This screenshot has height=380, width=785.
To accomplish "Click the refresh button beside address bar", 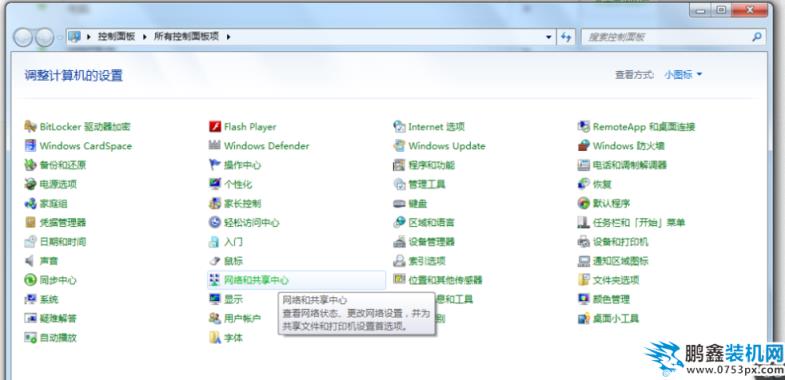I will [566, 37].
